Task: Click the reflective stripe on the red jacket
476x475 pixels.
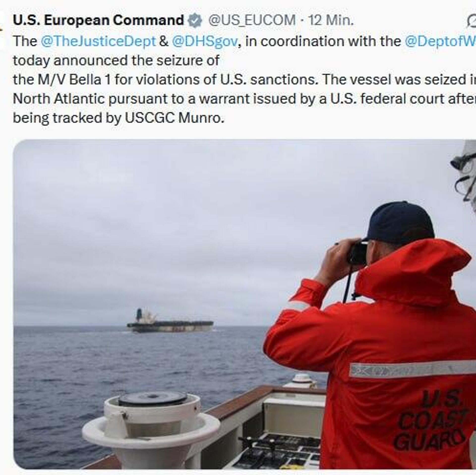Action: click(x=412, y=370)
